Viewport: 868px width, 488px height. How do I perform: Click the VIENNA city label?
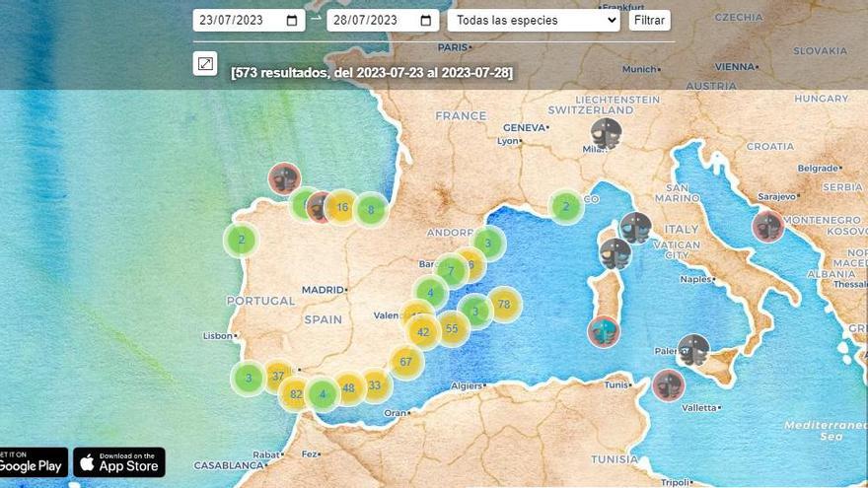[x=735, y=67]
